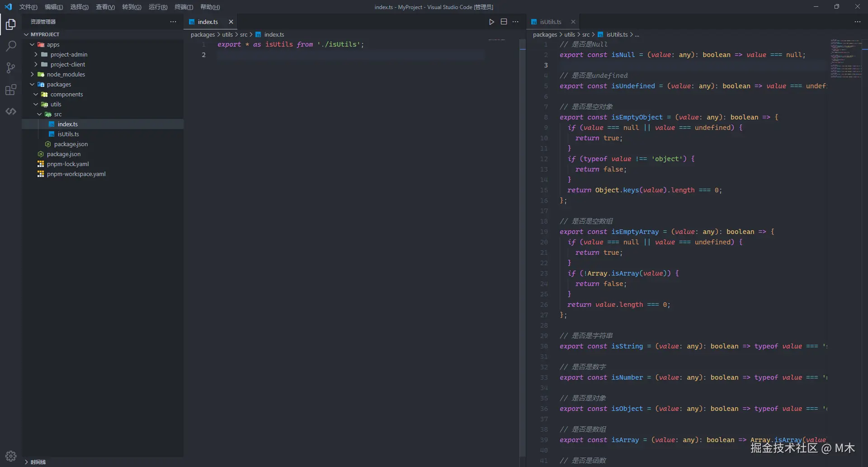Collapse the apps folder
The width and height of the screenshot is (868, 467).
pos(53,45)
